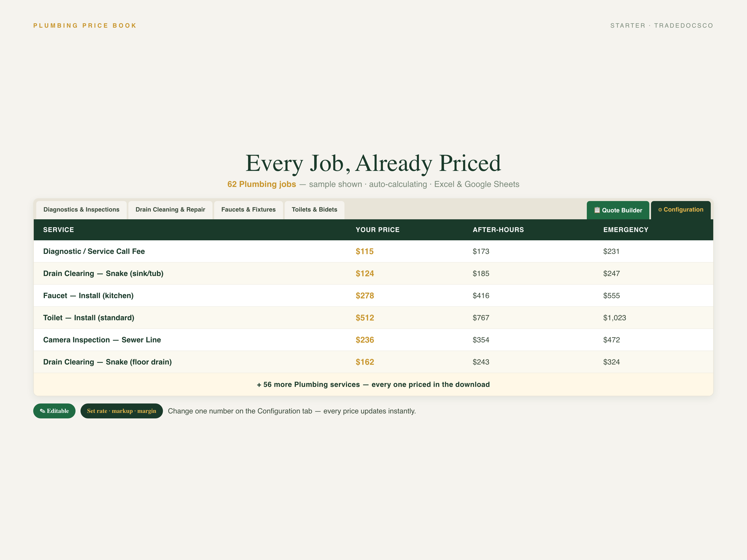Select Drain Clearing — Snake (sink/tub) row
This screenshot has height=560, width=747.
coord(373,274)
